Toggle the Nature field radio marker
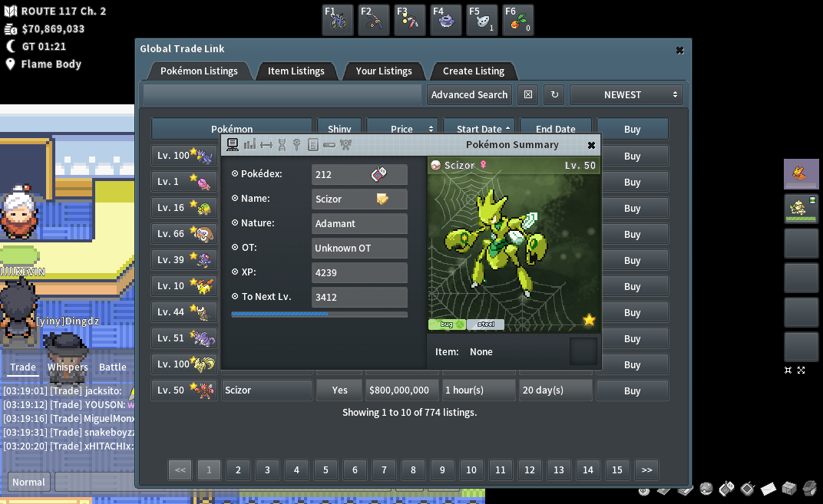 tap(235, 223)
